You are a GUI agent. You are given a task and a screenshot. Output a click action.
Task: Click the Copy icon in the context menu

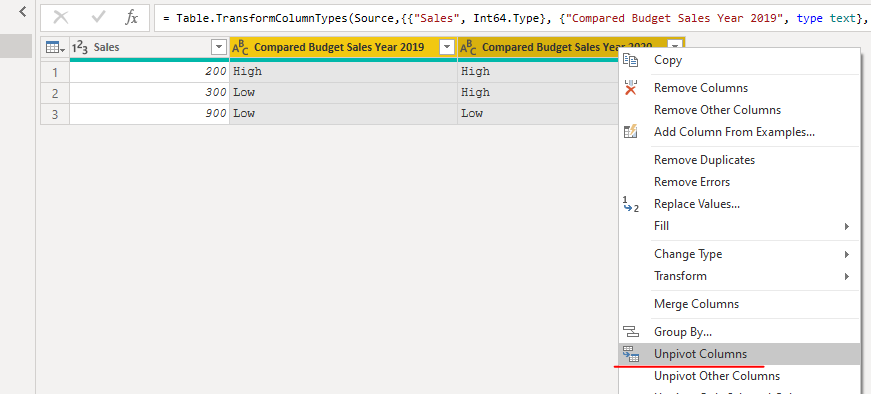coord(630,60)
